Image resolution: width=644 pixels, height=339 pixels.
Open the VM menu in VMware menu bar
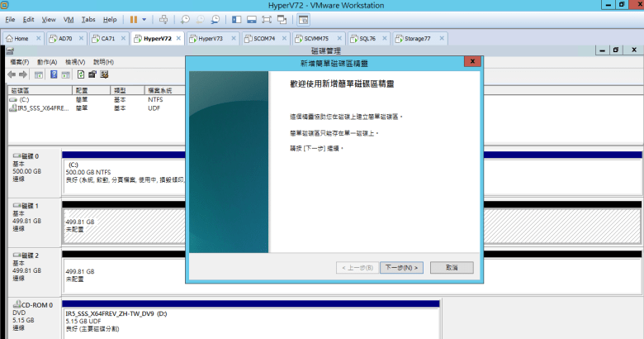(69, 18)
